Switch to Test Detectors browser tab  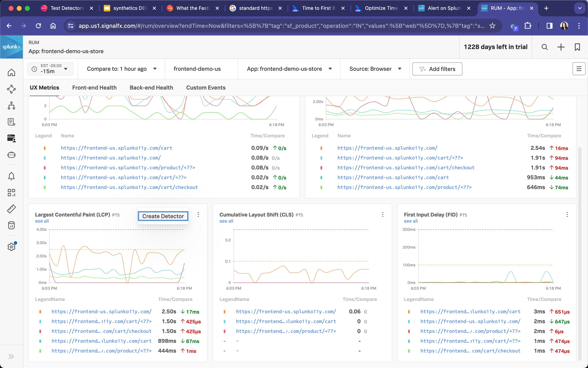(67, 8)
